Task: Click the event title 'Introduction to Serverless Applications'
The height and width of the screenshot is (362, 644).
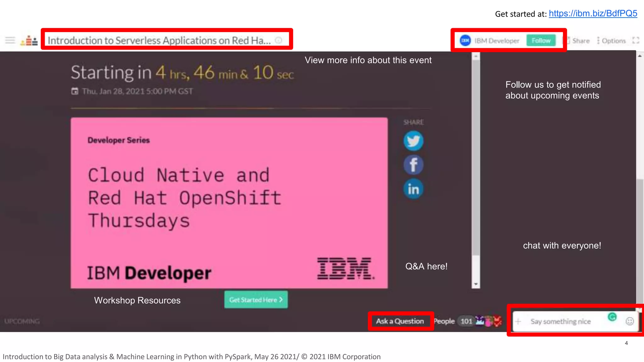Action: (x=159, y=41)
